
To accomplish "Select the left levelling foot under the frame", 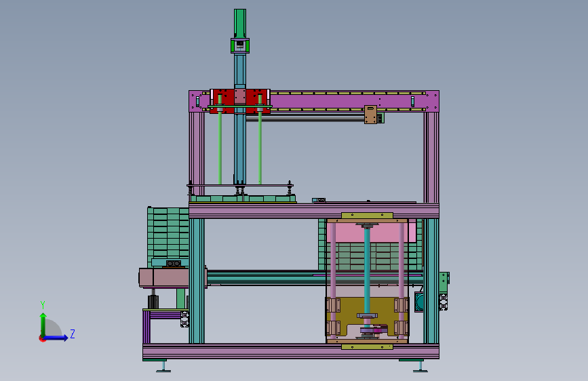I will tap(163, 366).
